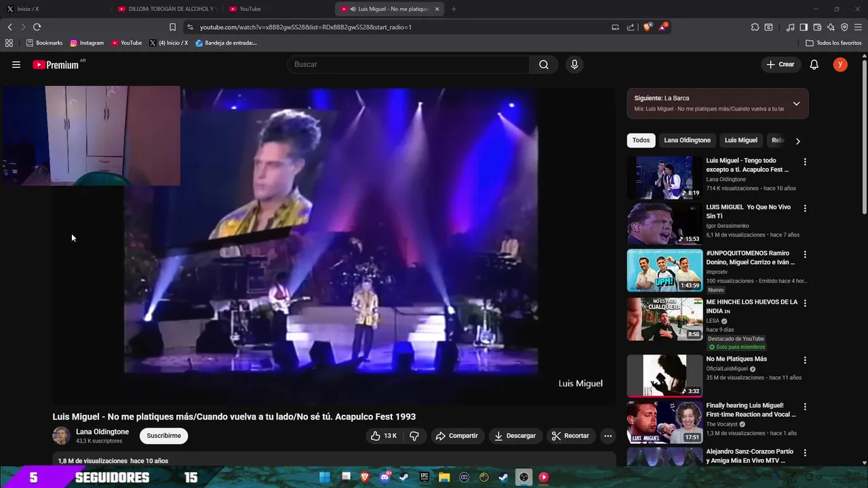Open Lana Oldingtone channel name link
Screen dimensions: 868x488
[102, 432]
